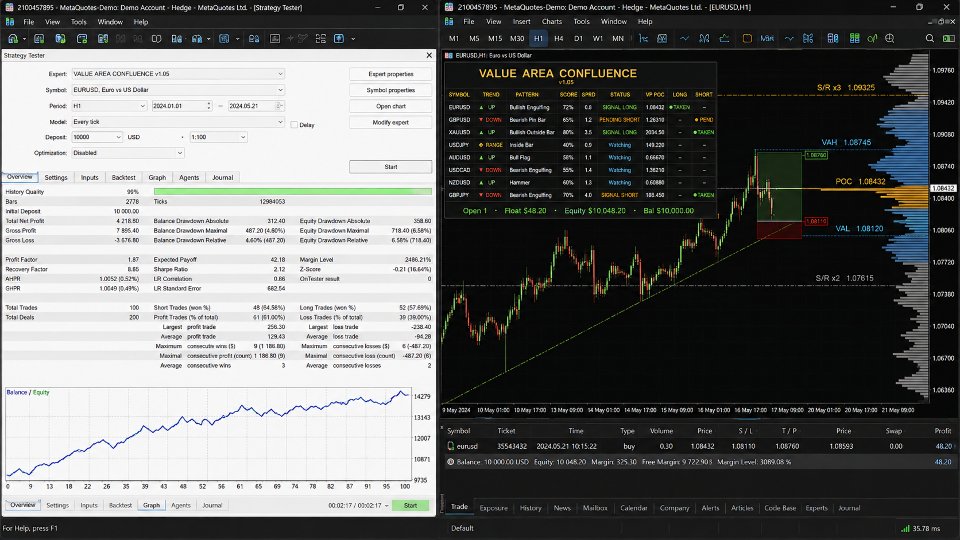Image resolution: width=960 pixels, height=540 pixels.
Task: Click the green take-profit zone on chart
Action: [779, 187]
